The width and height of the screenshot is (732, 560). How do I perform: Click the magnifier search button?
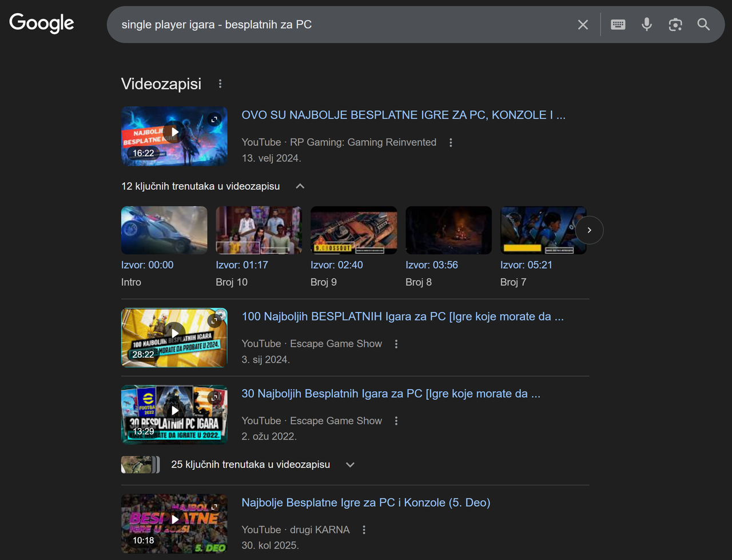pyautogui.click(x=703, y=25)
